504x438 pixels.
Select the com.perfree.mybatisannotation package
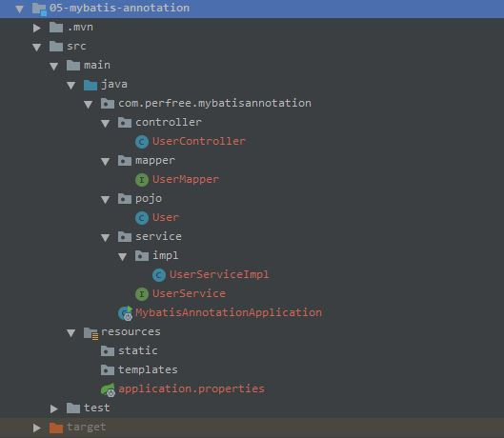pos(206,104)
